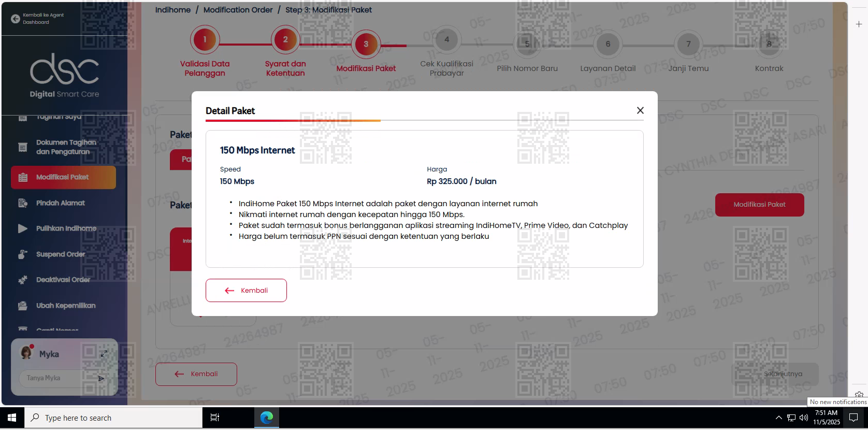Select Modifikasi Paket sidebar item

[x=63, y=177]
